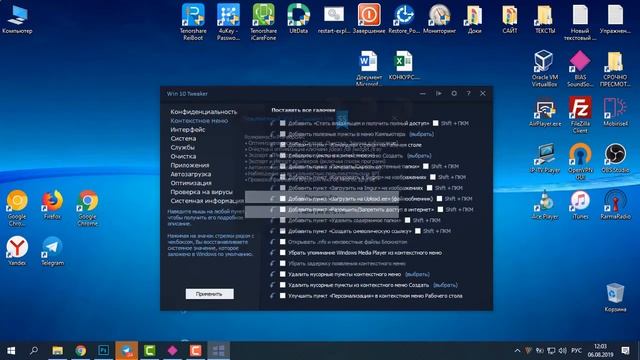The image size is (640, 360).
Task: Switch to the Система section
Action: pos(183,138)
